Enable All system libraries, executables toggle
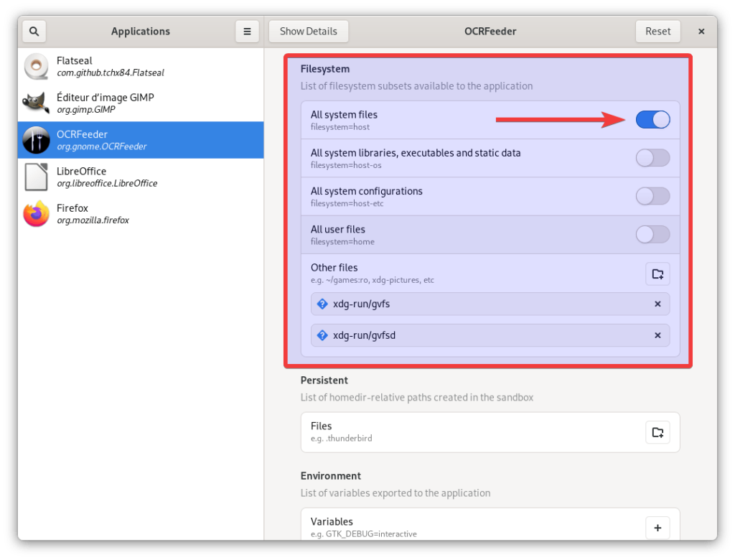This screenshot has width=735, height=560. tap(652, 158)
